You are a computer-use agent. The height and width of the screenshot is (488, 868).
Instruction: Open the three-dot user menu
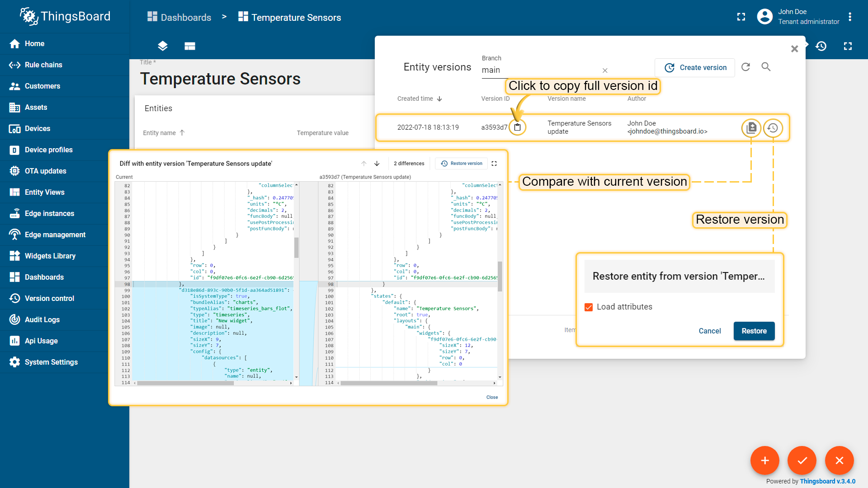850,17
